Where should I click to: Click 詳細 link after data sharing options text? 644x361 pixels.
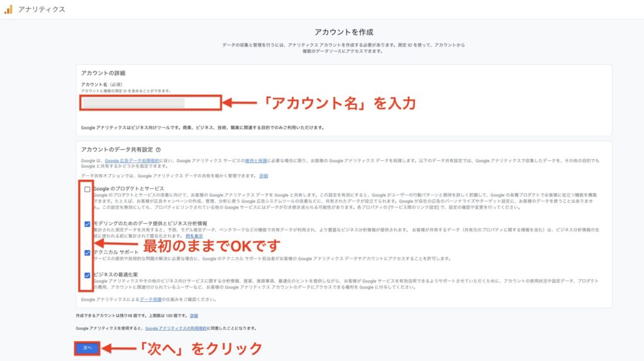pos(264,176)
